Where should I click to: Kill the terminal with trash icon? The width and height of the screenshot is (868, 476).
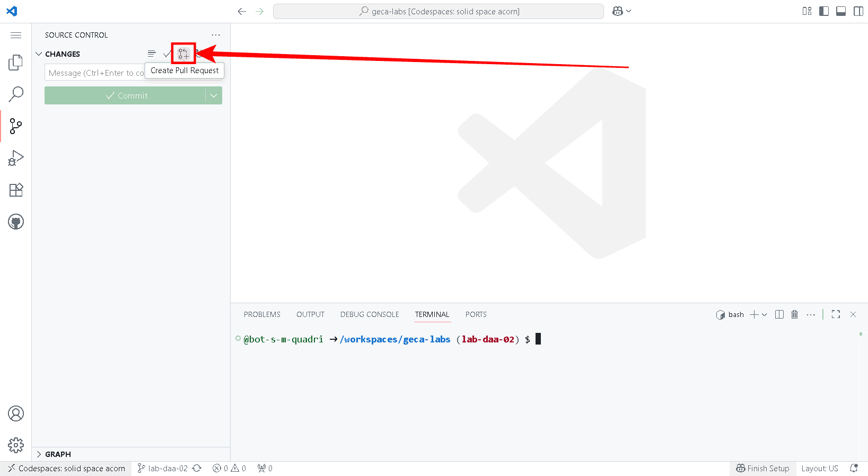[794, 314]
